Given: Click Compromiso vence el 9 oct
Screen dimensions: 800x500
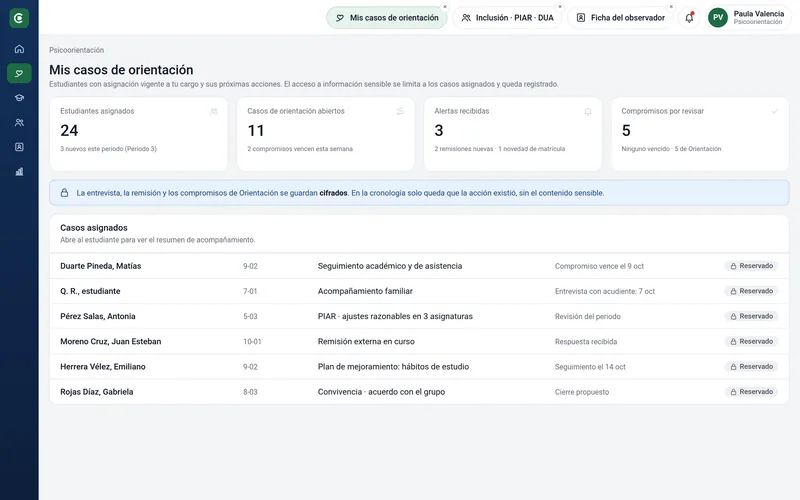Looking at the screenshot, I should point(599,266).
